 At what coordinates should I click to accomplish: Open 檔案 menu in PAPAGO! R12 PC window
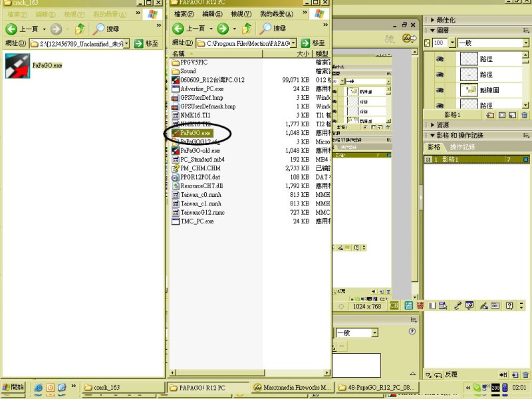[x=184, y=14]
